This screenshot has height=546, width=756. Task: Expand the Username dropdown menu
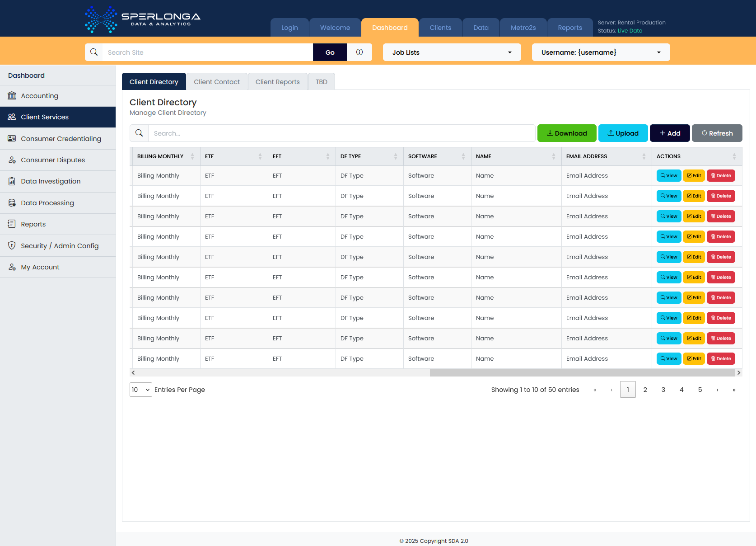point(601,52)
